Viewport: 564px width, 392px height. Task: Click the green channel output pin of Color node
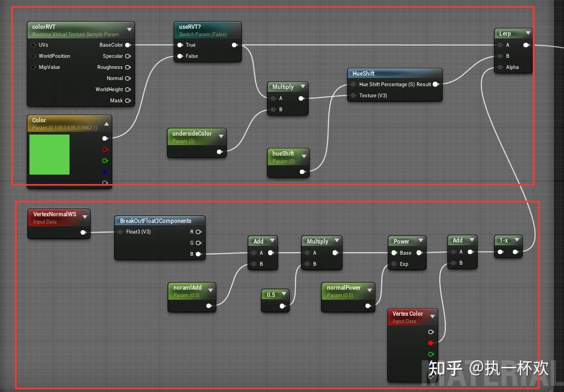coord(105,161)
